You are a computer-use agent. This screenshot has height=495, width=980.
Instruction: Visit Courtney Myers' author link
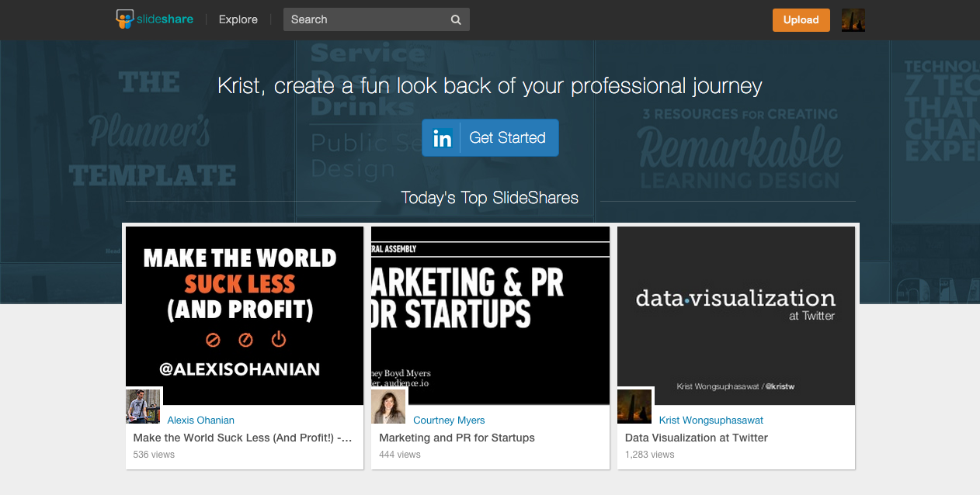[449, 421]
